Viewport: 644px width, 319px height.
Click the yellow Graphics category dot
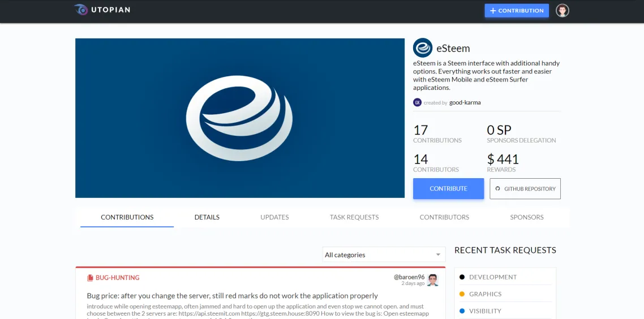click(462, 294)
